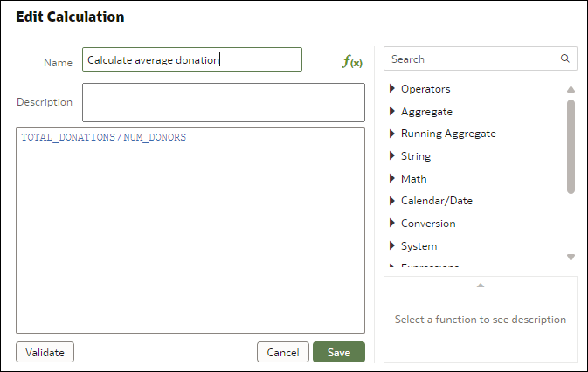Click the search magnifier icon

[564, 59]
